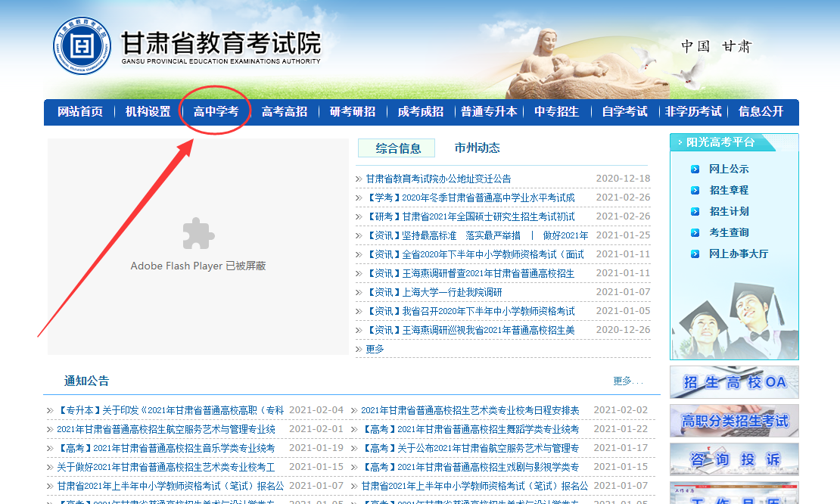
Task: Open the 高考高招 navigation menu
Action: coord(284,112)
